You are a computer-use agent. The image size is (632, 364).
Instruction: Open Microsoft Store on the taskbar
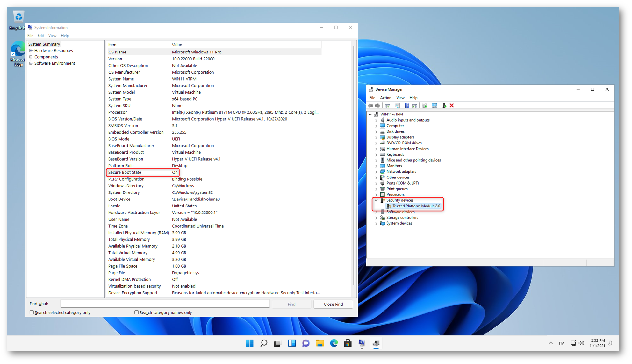click(x=348, y=343)
